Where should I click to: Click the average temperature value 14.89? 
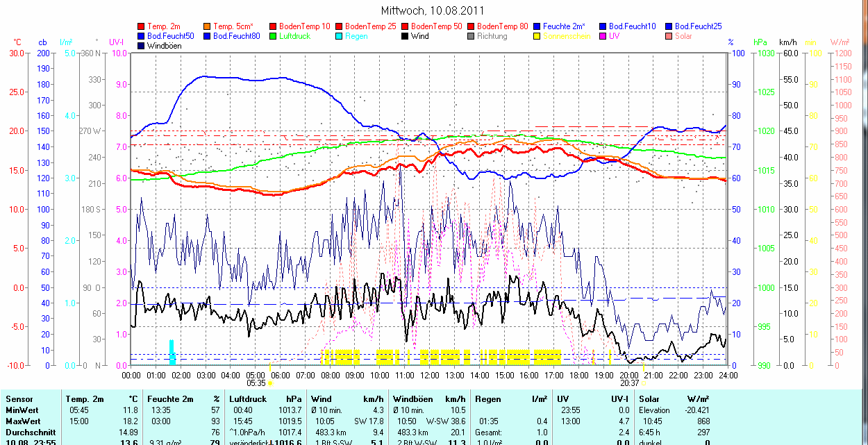coord(129,432)
